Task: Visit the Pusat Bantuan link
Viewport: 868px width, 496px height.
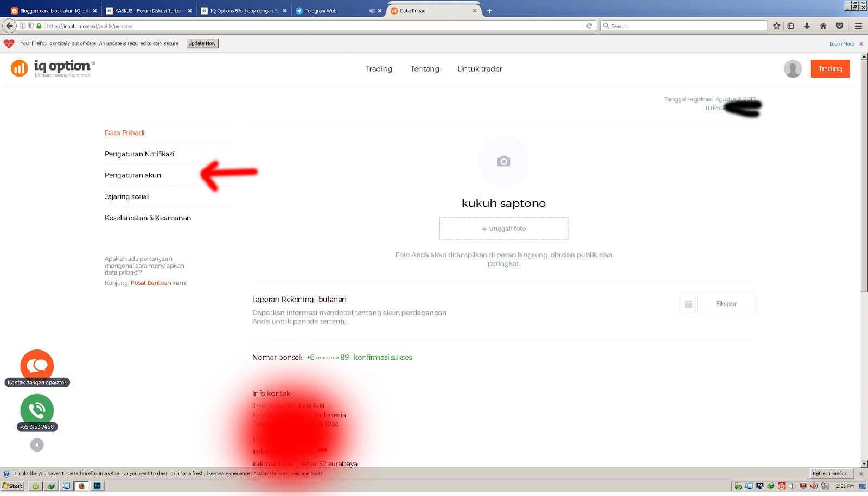Action: click(151, 283)
